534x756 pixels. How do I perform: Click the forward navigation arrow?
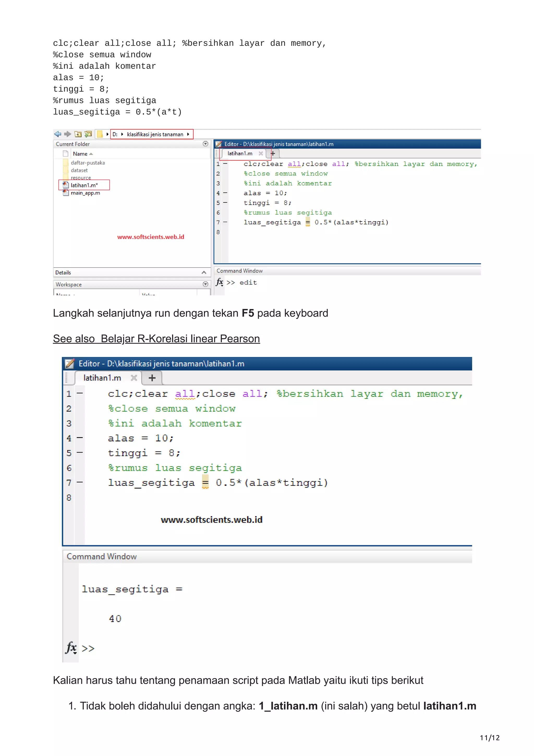68,134
